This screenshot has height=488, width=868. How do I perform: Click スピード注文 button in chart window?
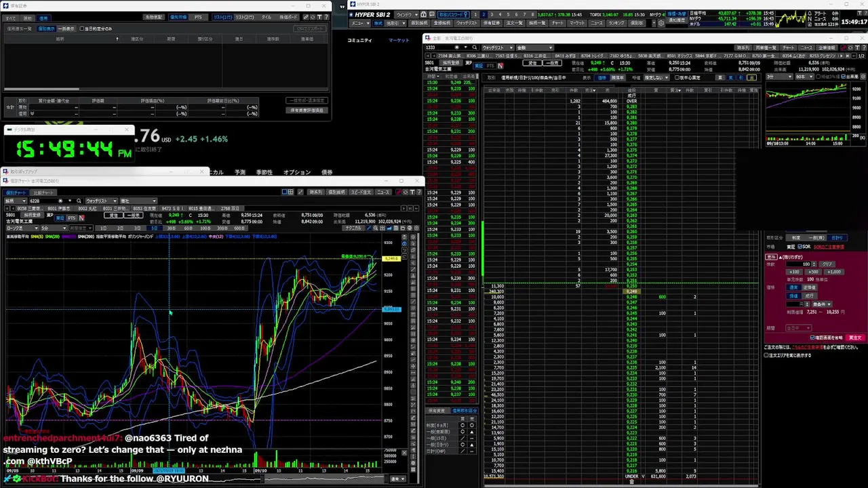coord(361,192)
